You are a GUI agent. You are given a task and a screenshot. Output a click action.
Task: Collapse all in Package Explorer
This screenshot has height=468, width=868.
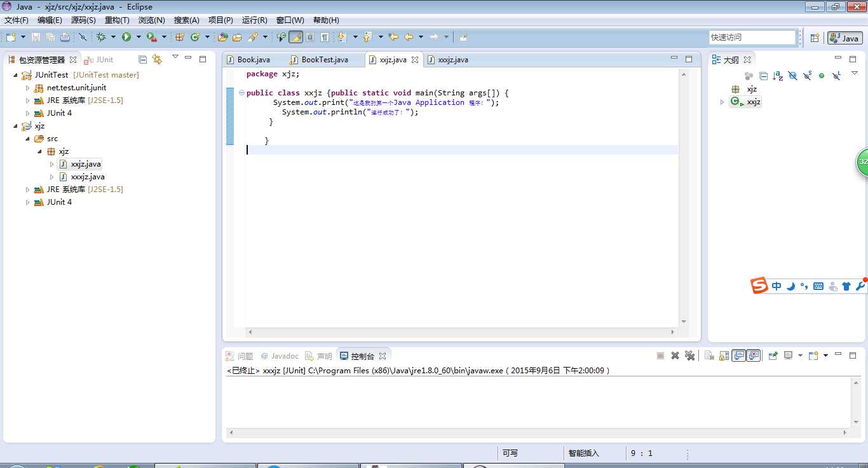point(143,60)
